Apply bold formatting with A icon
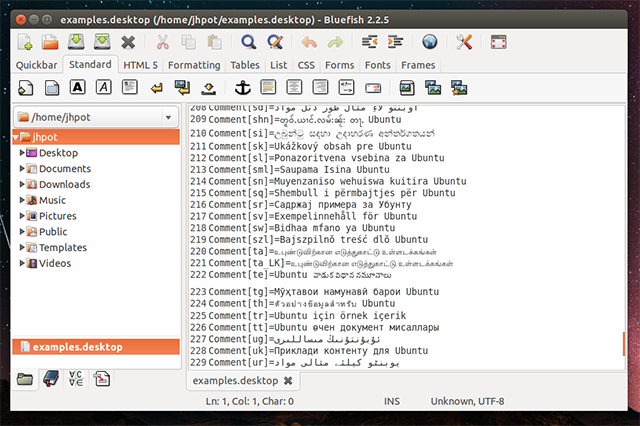 point(78,87)
